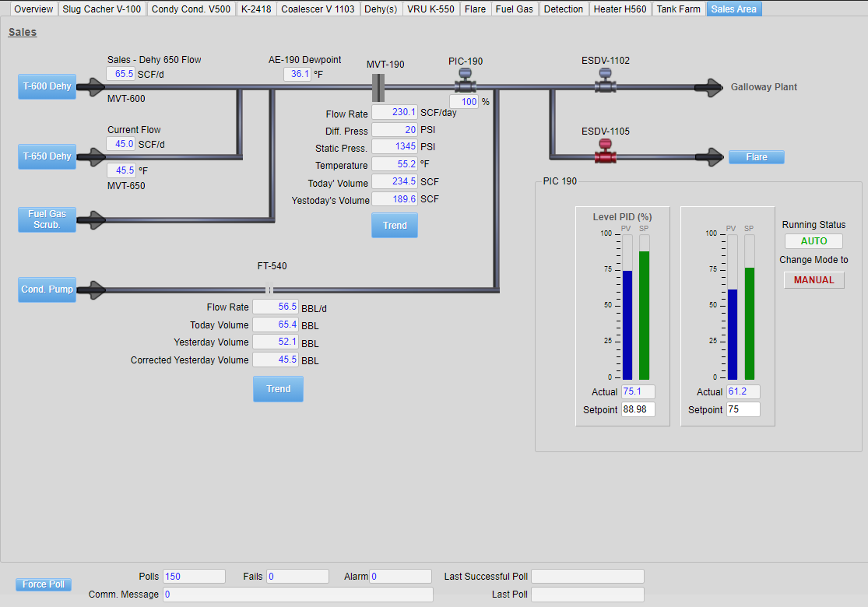Click the Last Successful Poll field
868x607 pixels.
coord(588,577)
